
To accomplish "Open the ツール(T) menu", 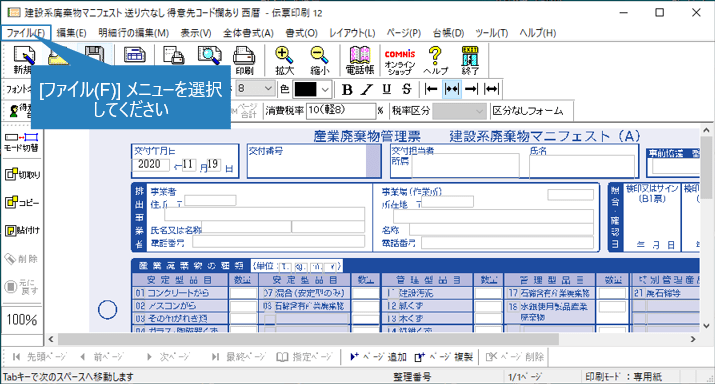I will 491,33.
